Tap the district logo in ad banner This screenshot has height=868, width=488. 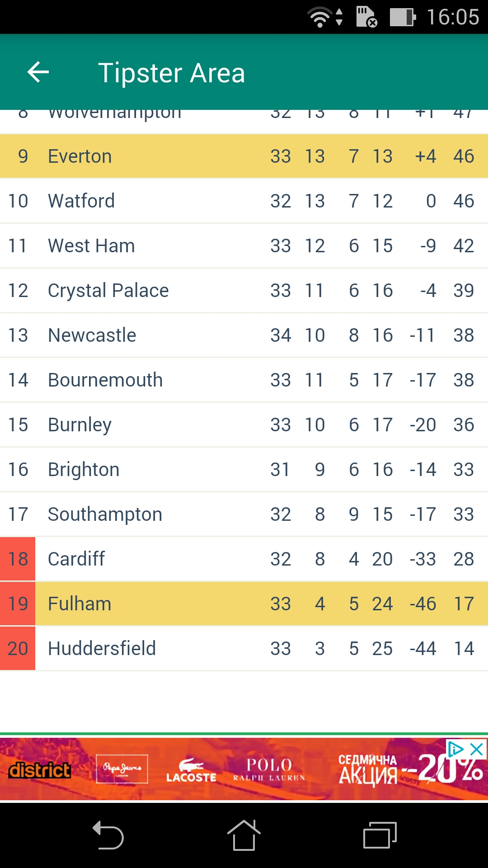pos(40,770)
